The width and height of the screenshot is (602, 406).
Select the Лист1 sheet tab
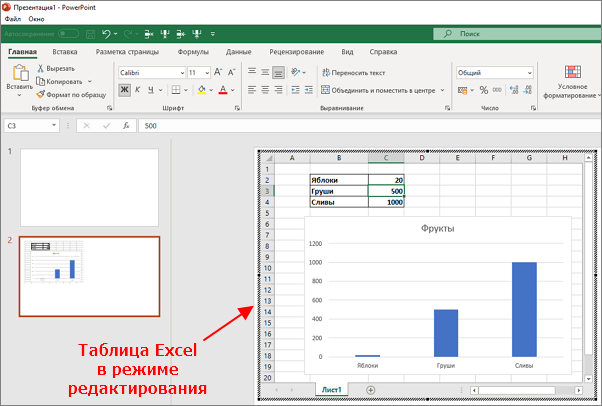point(331,389)
